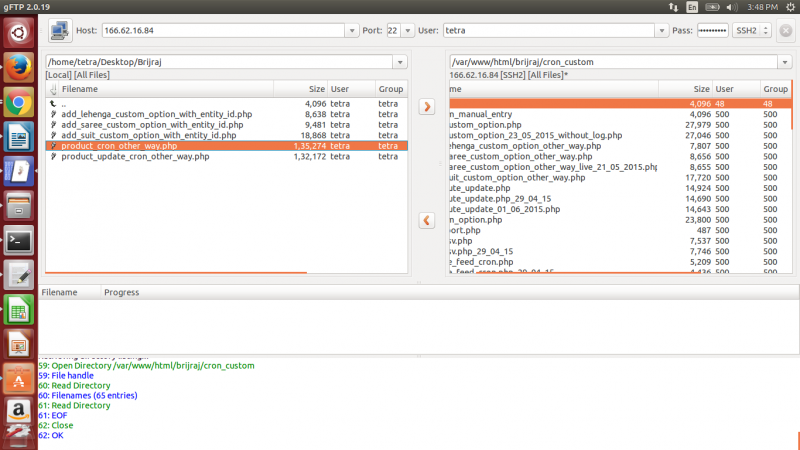Click the Port number field

pyautogui.click(x=393, y=31)
